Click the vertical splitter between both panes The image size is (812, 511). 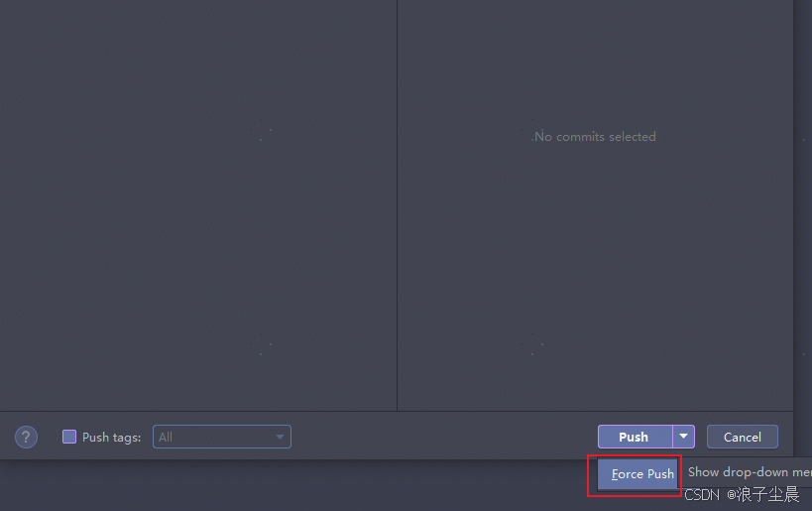pyautogui.click(x=398, y=205)
